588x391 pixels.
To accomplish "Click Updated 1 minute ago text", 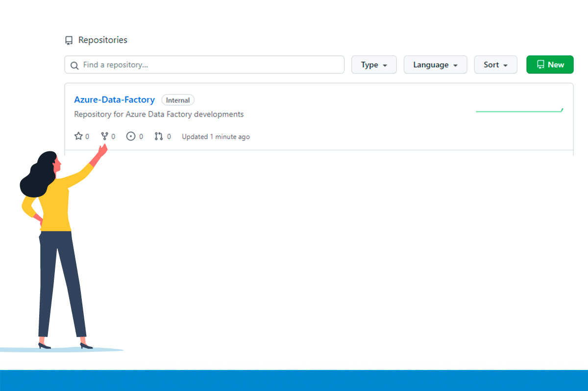I will (x=216, y=136).
